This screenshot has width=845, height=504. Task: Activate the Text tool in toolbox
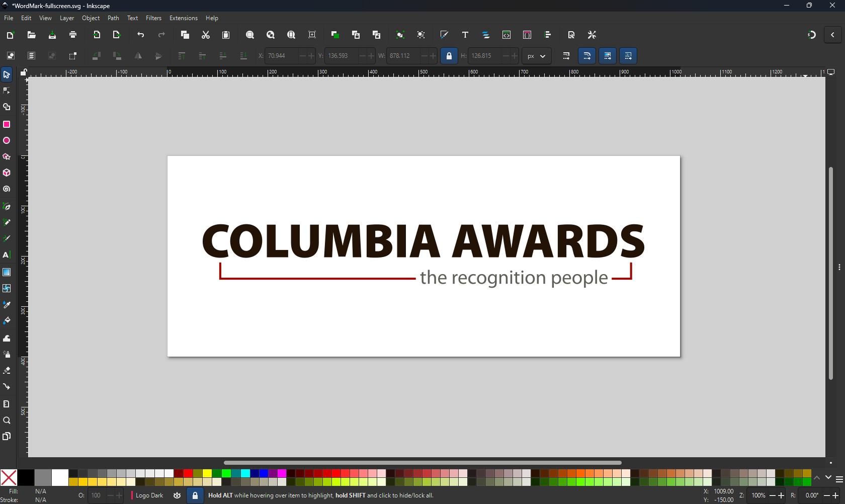point(7,255)
